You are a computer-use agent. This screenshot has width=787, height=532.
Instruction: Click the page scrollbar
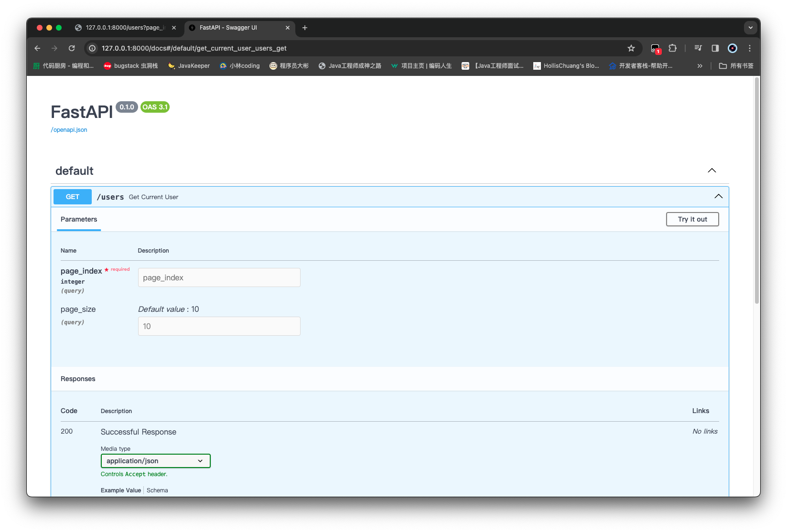click(757, 191)
